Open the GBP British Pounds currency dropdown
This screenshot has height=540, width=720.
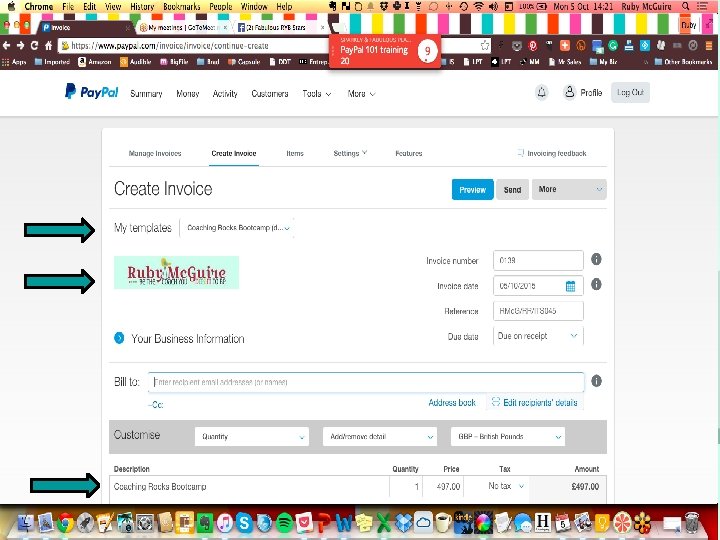(x=508, y=437)
